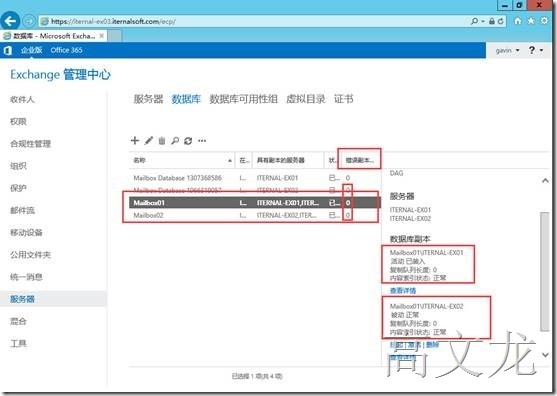The width and height of the screenshot is (557, 396).
Task: Refresh the database list with refresh icon
Action: pyautogui.click(x=188, y=141)
